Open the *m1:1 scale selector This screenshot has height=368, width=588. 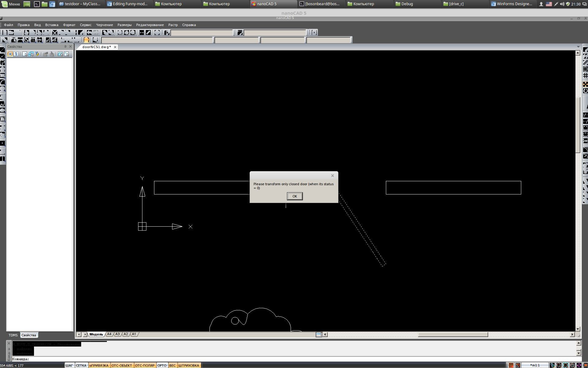coord(535,365)
